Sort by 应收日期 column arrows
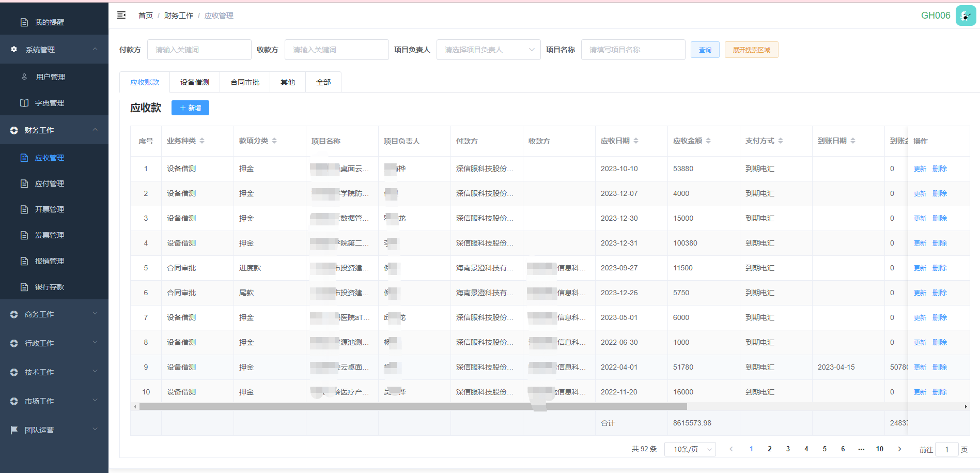 point(636,141)
